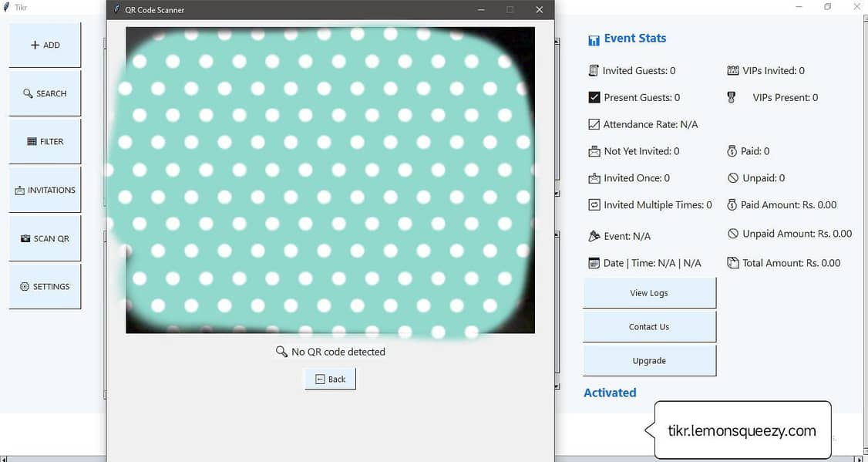Select the magnifier icon beside SEARCH
The height and width of the screenshot is (462, 868).
[x=29, y=93]
